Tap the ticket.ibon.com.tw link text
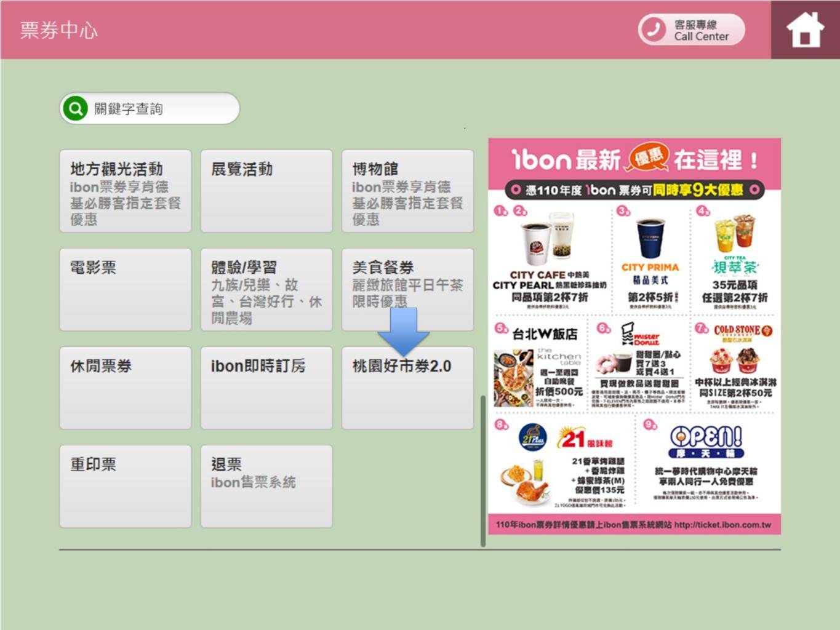The image size is (840, 630). [x=722, y=525]
